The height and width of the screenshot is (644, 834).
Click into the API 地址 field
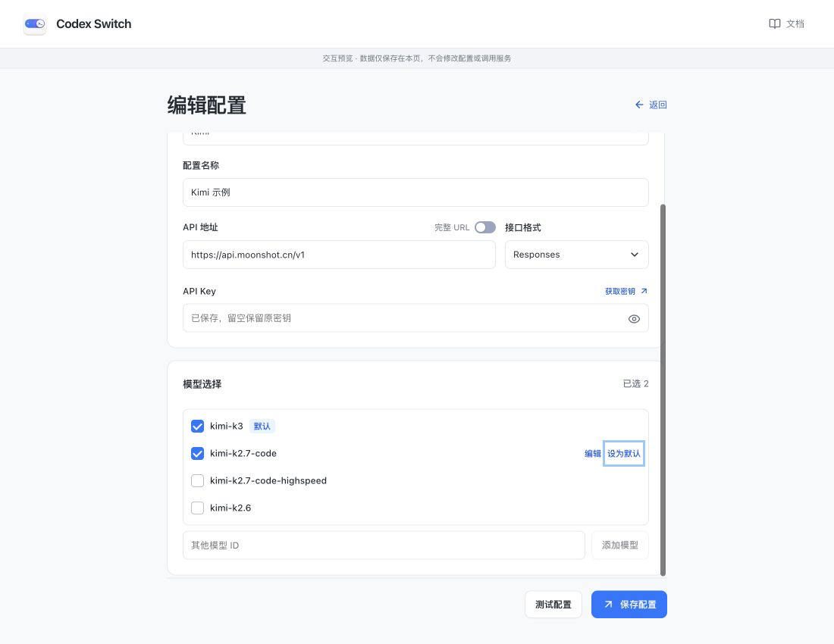pyautogui.click(x=339, y=255)
